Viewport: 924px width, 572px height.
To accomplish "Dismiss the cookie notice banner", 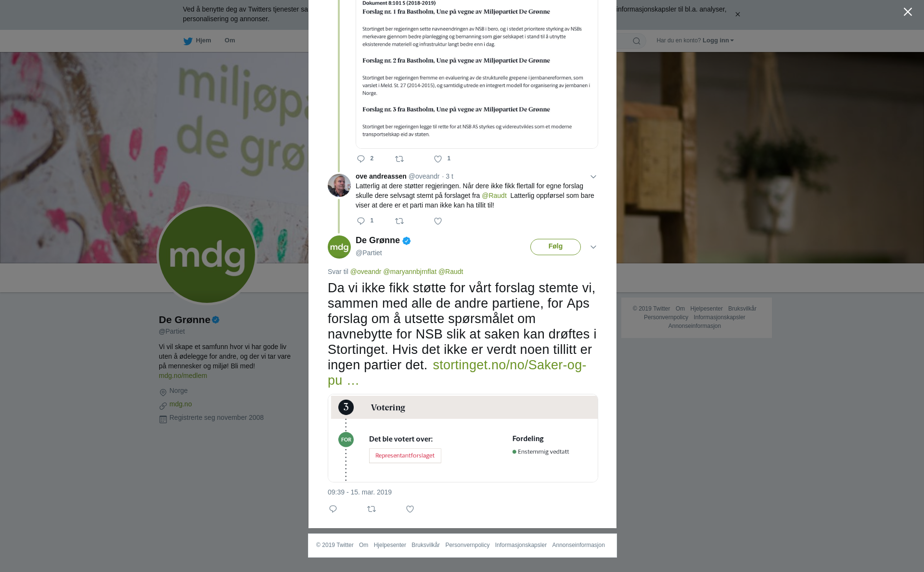I will (x=737, y=14).
